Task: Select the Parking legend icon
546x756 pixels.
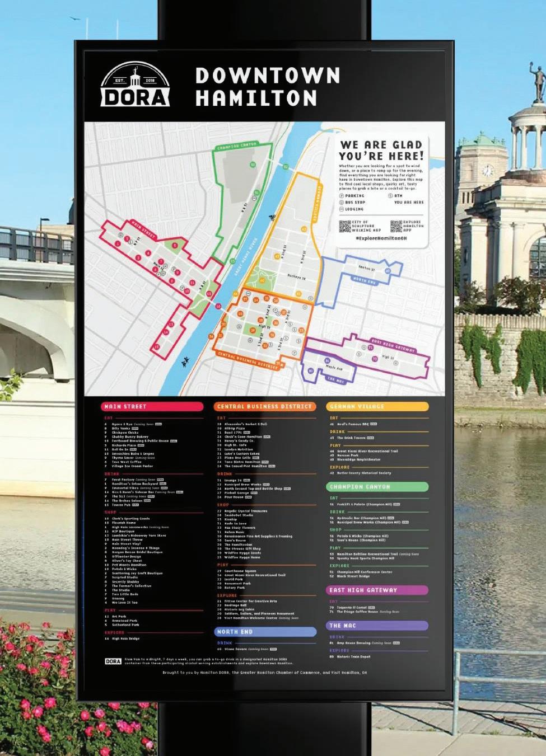Action: [x=341, y=196]
